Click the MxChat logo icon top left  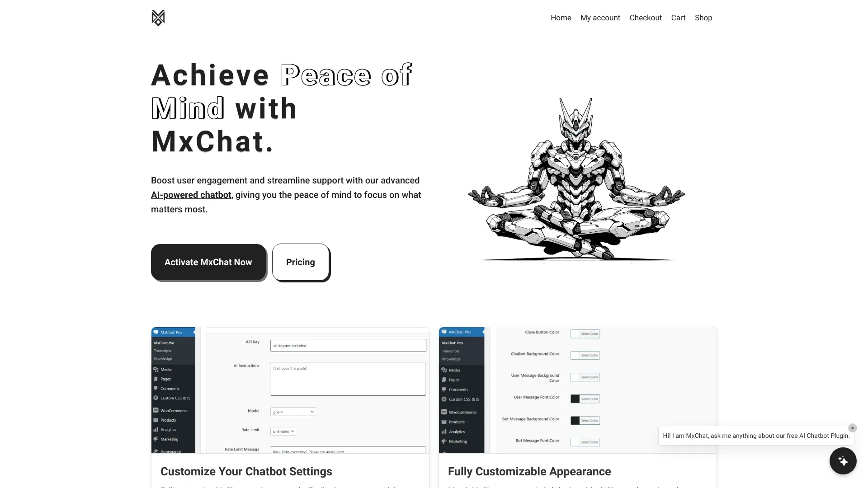(158, 17)
